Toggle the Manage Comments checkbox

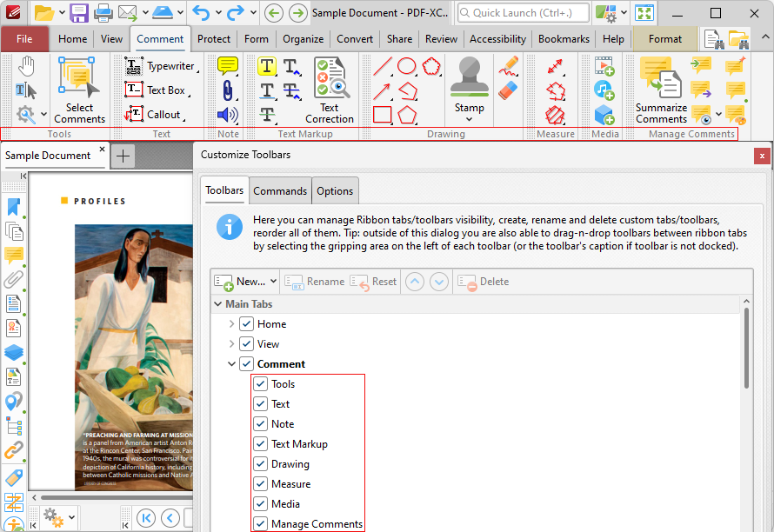coord(261,524)
